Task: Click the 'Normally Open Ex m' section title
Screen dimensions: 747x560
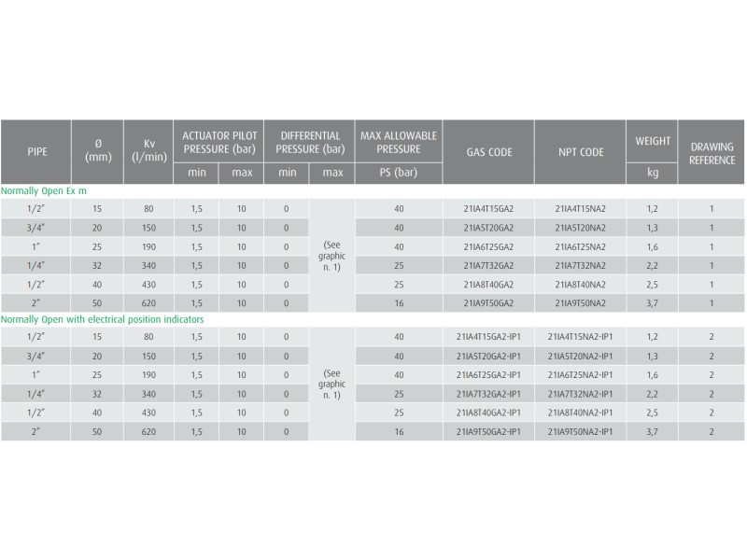Action: pos(44,190)
